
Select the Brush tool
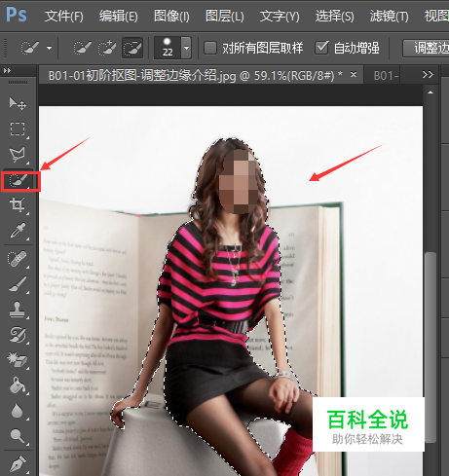tap(18, 284)
